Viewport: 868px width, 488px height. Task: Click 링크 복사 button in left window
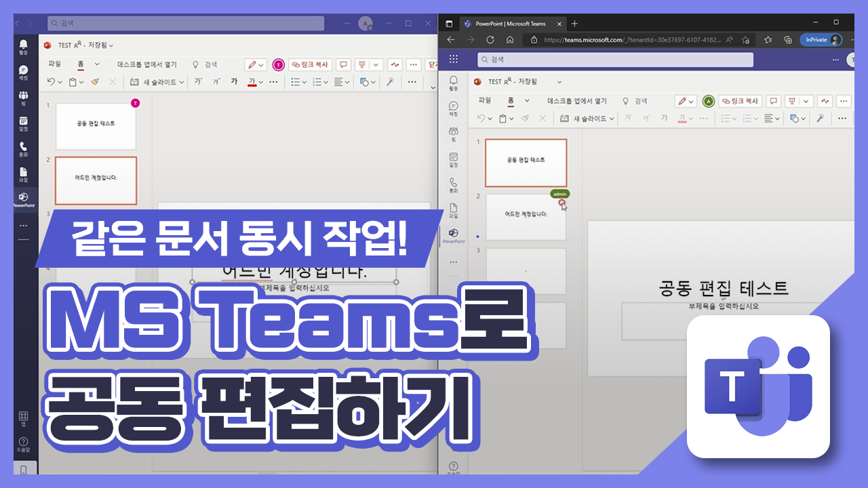tap(310, 64)
